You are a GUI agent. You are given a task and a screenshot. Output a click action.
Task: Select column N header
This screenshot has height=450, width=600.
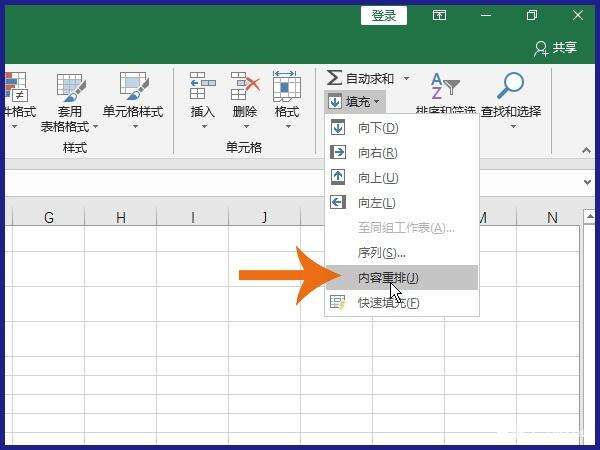[x=552, y=217]
